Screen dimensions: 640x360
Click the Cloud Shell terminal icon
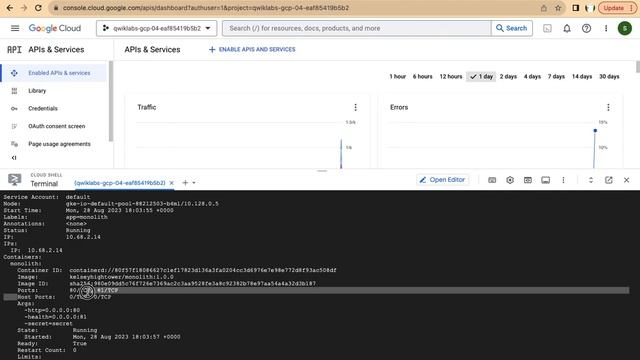click(14, 180)
